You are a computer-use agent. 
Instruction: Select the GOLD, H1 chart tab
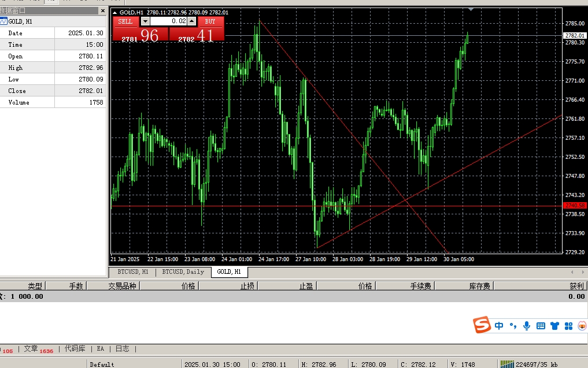click(x=229, y=272)
